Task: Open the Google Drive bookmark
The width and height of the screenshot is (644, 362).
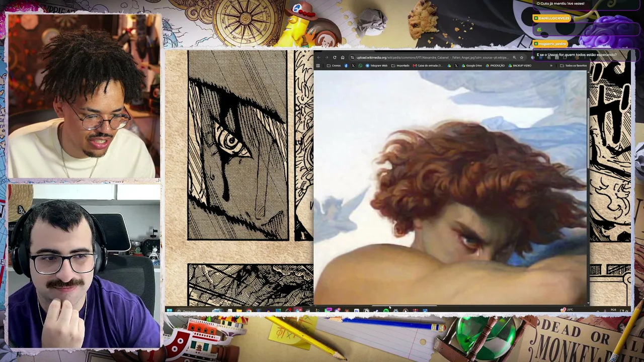Action: click(x=472, y=66)
